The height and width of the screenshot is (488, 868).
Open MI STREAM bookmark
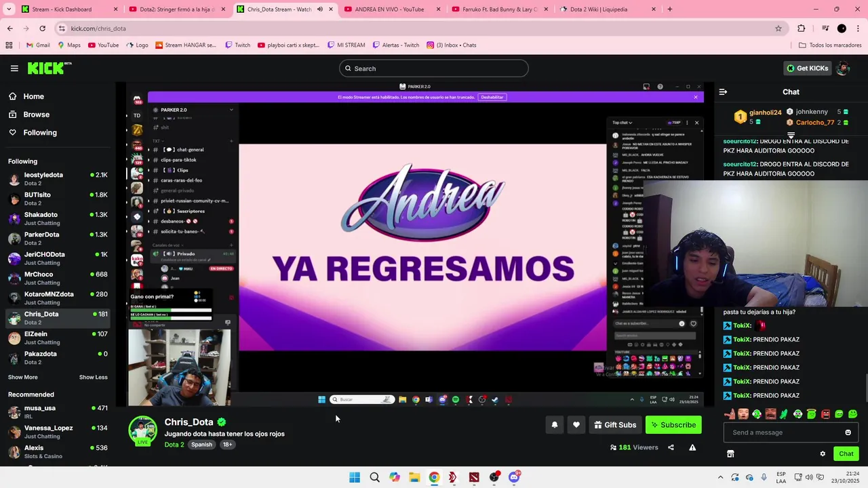pyautogui.click(x=346, y=45)
